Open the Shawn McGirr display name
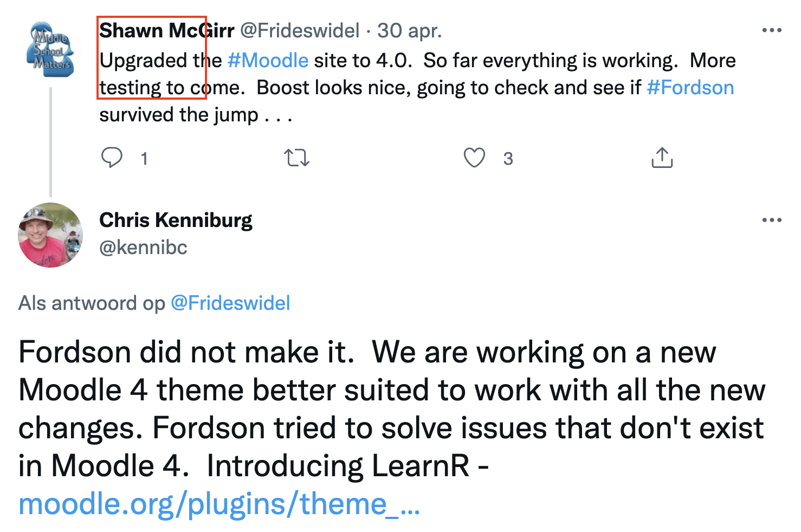The height and width of the screenshot is (532, 801). click(167, 30)
